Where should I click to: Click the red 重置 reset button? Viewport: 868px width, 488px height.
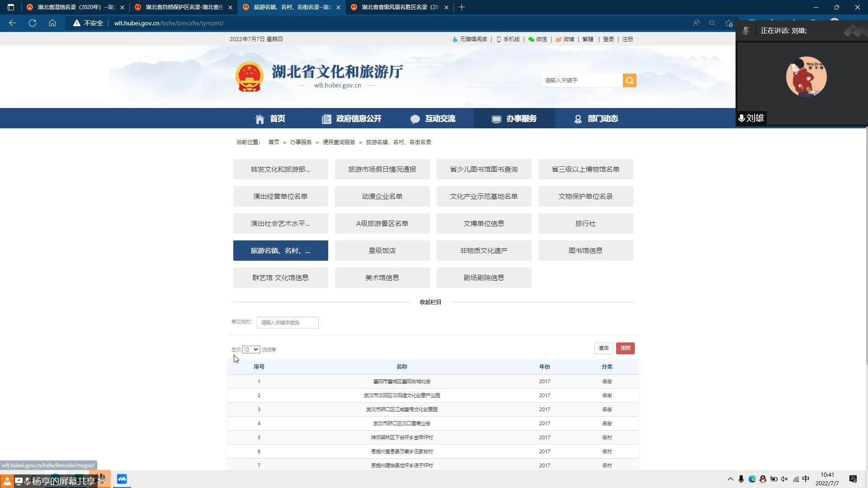625,348
